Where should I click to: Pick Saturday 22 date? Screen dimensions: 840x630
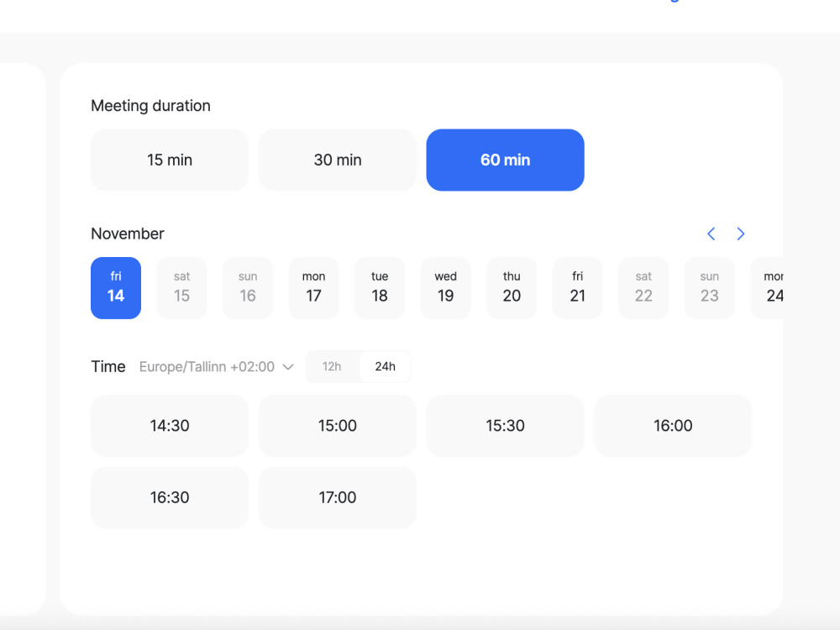click(643, 288)
